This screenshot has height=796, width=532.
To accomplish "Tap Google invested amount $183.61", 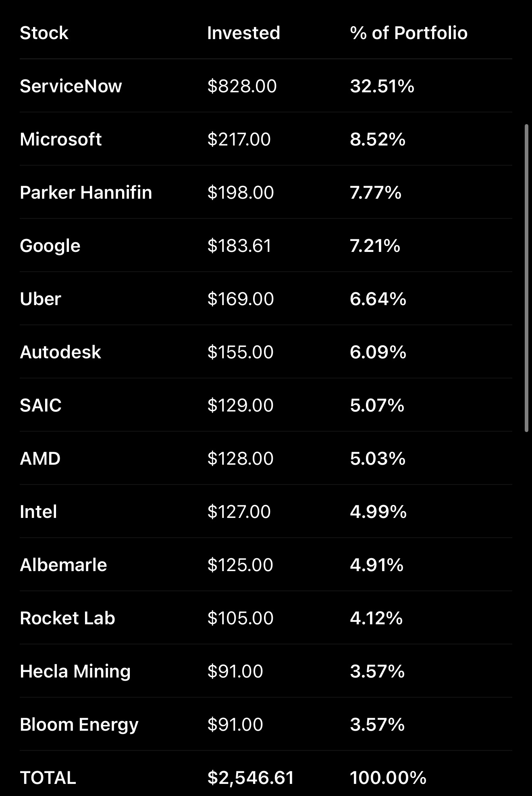I will click(x=239, y=246).
